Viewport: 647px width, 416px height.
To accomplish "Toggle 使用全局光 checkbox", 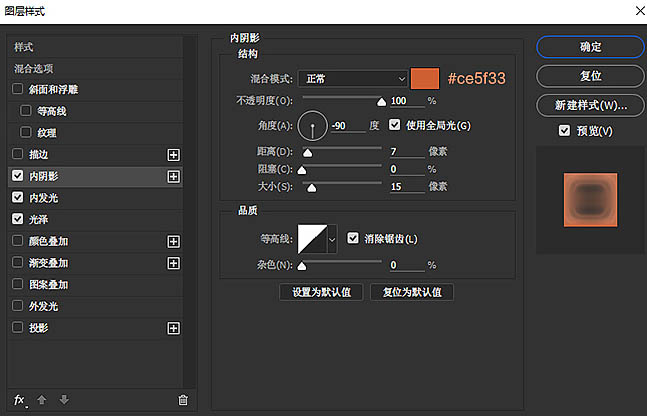I will [x=394, y=125].
